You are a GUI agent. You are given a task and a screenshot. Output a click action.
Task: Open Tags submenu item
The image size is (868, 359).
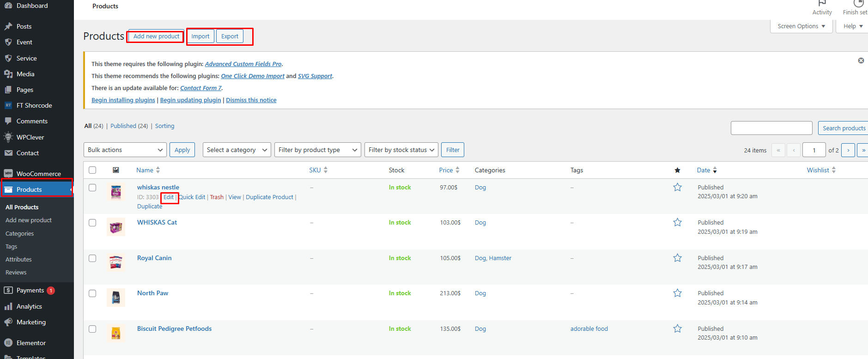click(12, 246)
